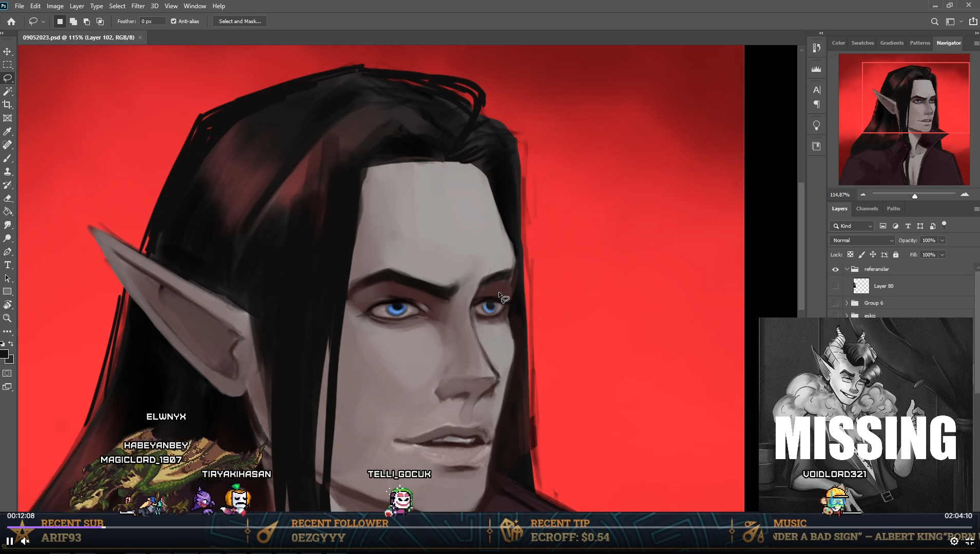Open Lasso tool preset picker dropdown
The width and height of the screenshot is (980, 554).
pos(43,22)
